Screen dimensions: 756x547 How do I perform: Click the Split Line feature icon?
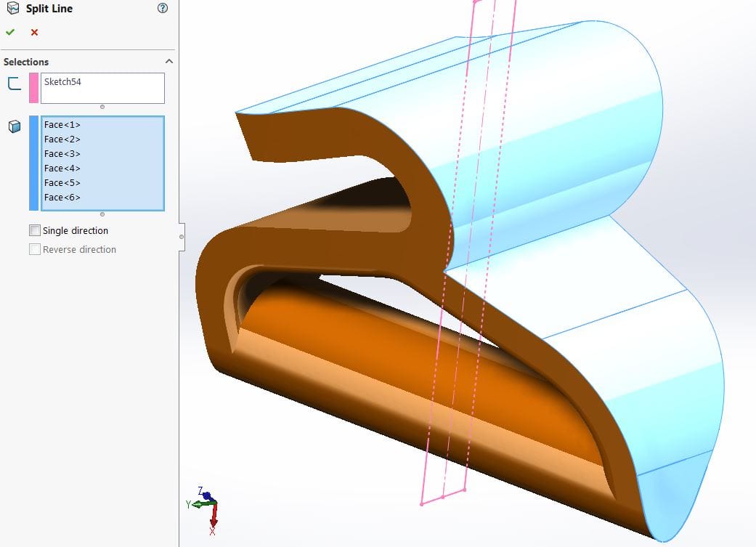tap(12, 9)
